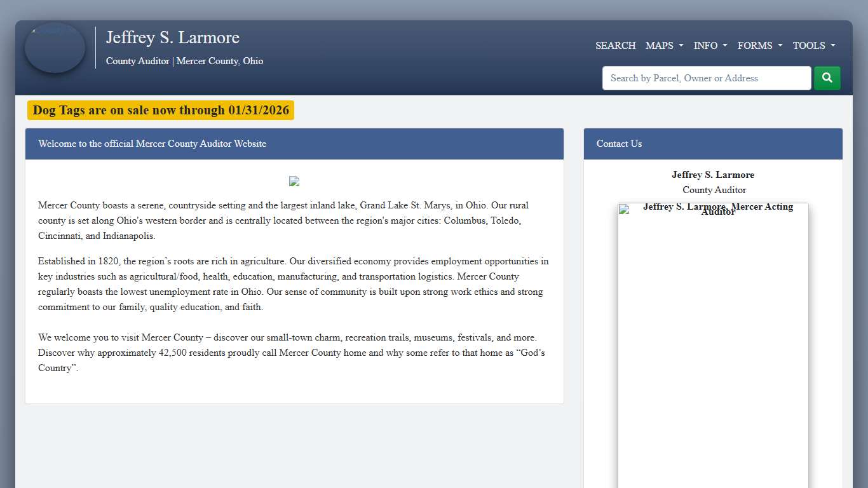The image size is (868, 488).
Task: Click the MAPS dropdown caret icon
Action: coord(681,46)
